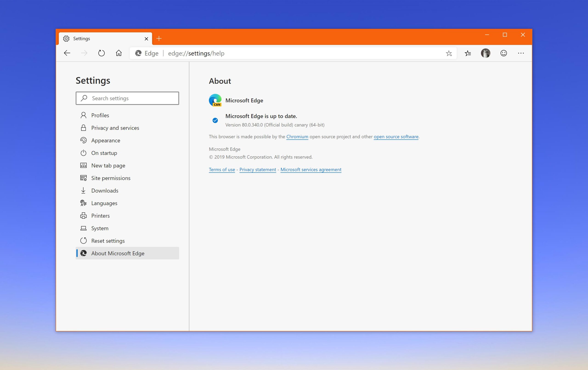Image resolution: width=588 pixels, height=370 pixels.
Task: Open the profile avatar picture
Action: 485,53
